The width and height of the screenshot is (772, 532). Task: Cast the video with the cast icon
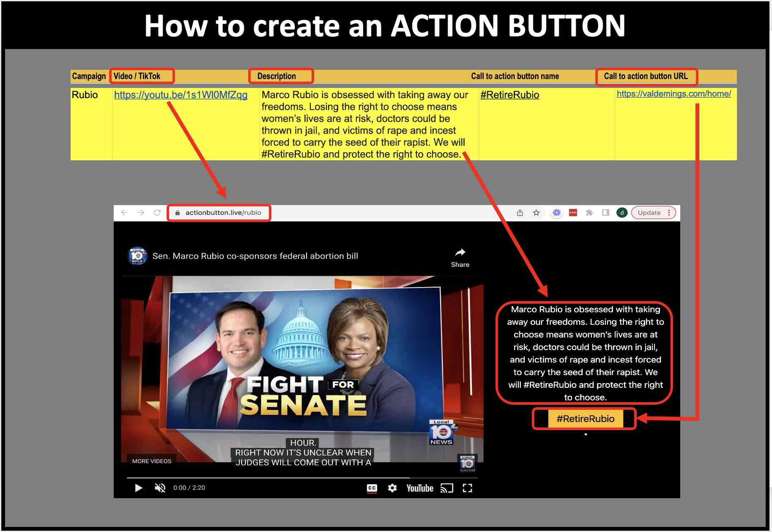tap(446, 488)
